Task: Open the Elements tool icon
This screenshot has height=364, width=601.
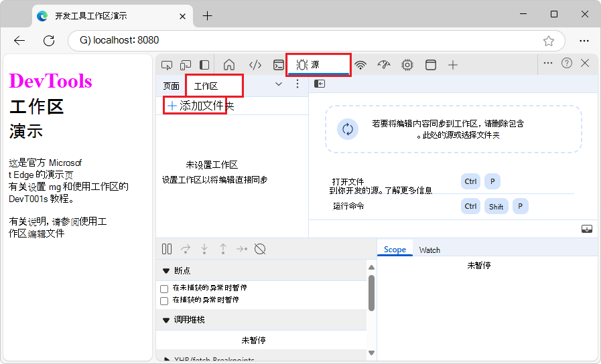Action: [255, 65]
